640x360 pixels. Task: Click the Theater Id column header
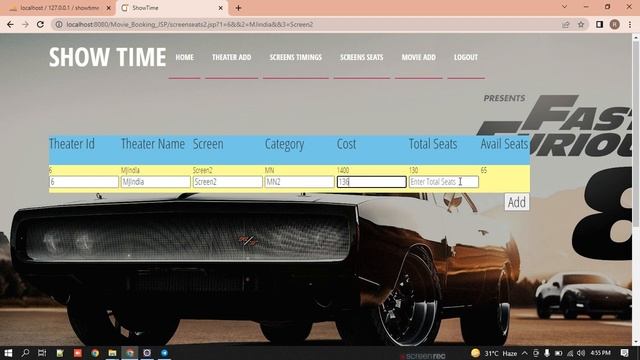pyautogui.click(x=72, y=144)
